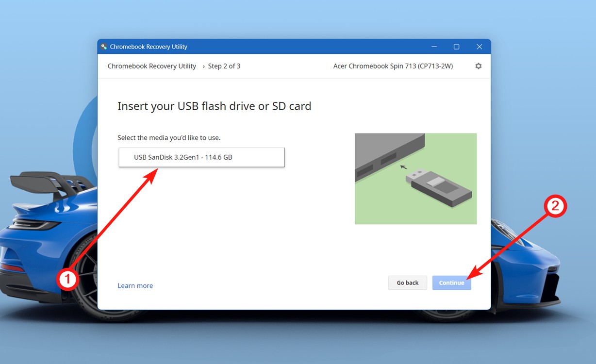Screen dimensions: 596x364
Task: Click Go back to return to previous step
Action: click(407, 282)
